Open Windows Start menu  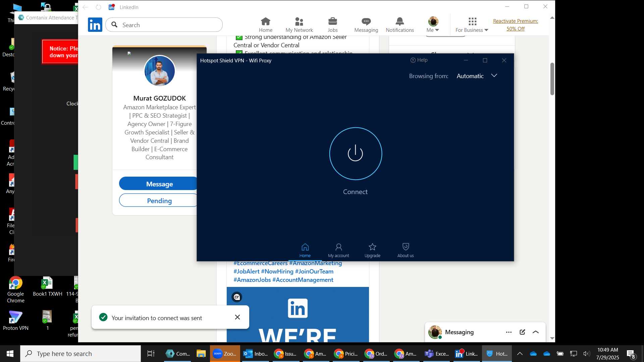coord(10,354)
